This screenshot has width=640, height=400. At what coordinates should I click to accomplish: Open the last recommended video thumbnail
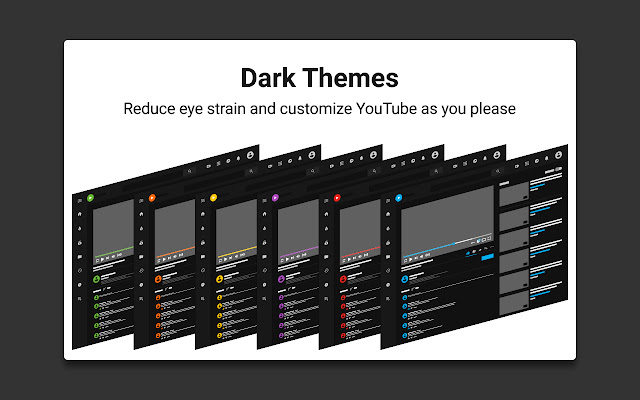[514, 304]
